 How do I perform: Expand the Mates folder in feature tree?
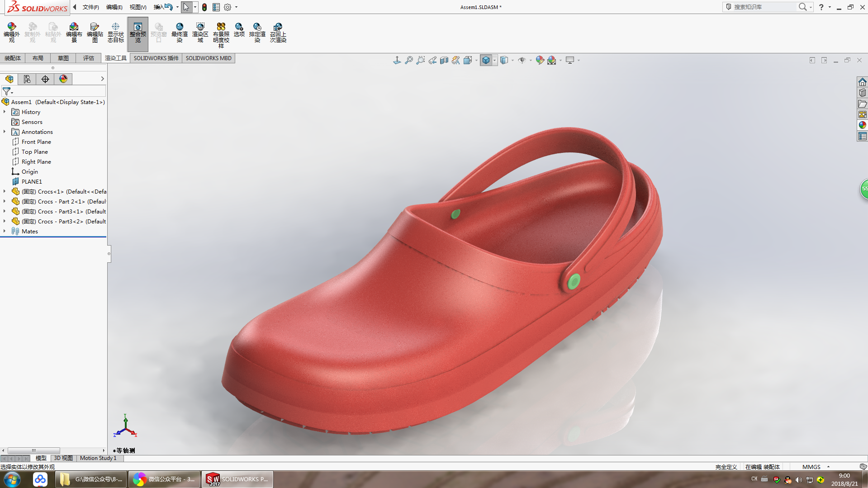pyautogui.click(x=5, y=231)
